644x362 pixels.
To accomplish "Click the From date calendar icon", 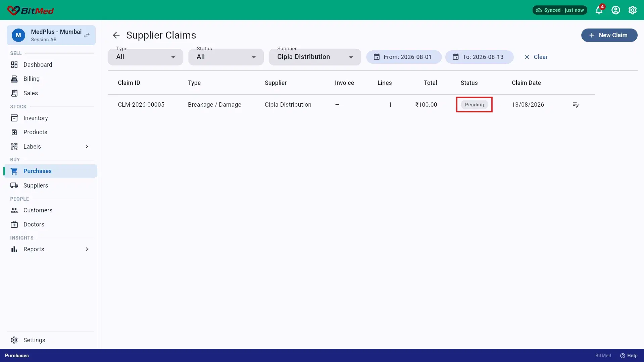I will coord(377,57).
